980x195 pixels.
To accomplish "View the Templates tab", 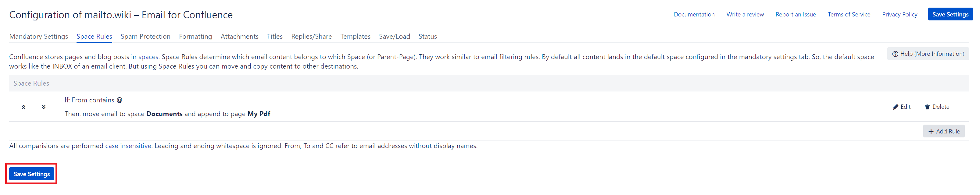I will click(x=355, y=37).
